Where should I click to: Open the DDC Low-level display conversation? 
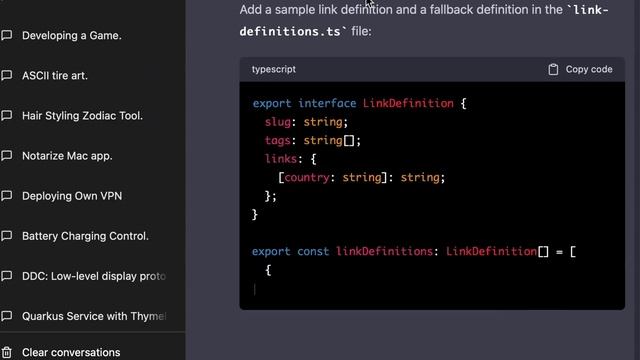94,276
